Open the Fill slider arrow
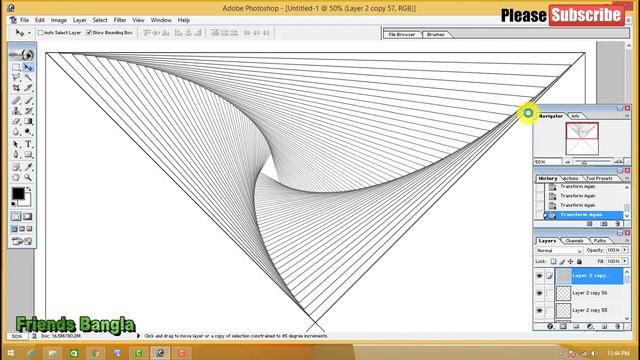The image size is (640, 360). [x=625, y=261]
